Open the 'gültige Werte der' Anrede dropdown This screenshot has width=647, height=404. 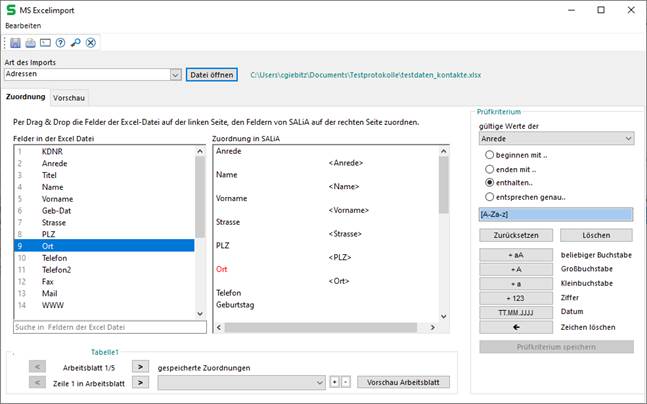pyautogui.click(x=627, y=139)
